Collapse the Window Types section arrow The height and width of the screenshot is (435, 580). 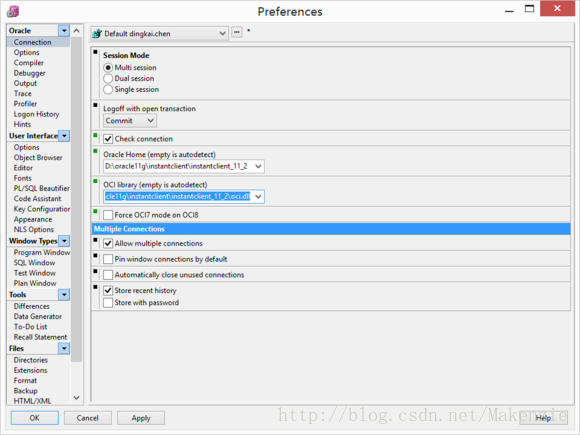point(64,241)
